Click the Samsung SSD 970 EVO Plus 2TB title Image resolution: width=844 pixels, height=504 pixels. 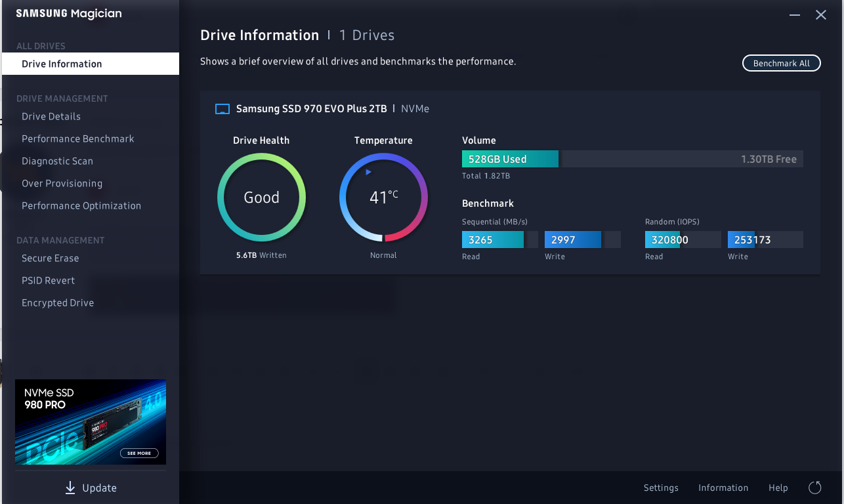(x=311, y=109)
